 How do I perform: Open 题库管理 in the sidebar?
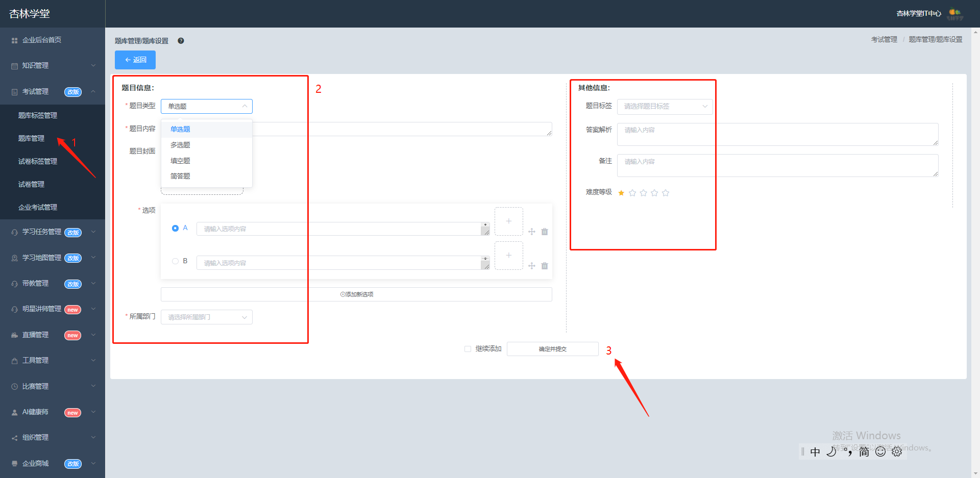click(x=31, y=138)
